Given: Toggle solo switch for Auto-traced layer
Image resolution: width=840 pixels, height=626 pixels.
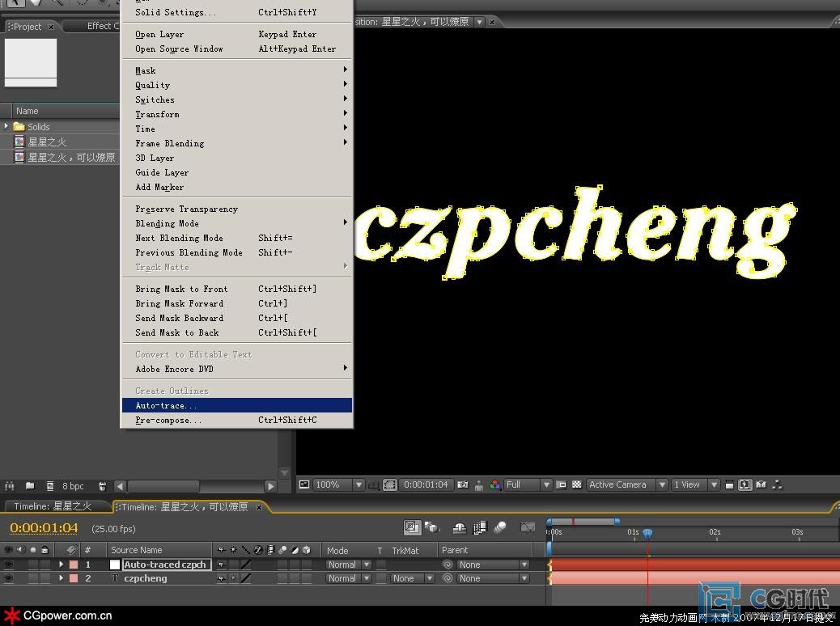Looking at the screenshot, I should click(33, 565).
